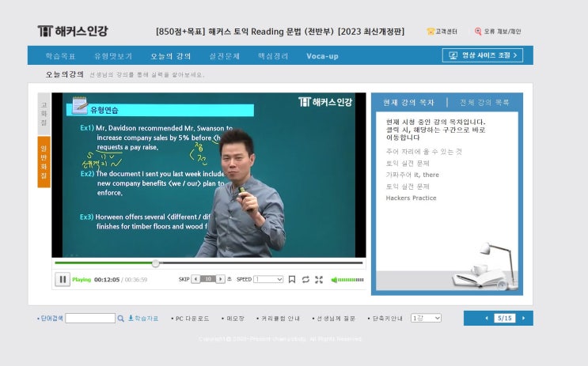Jump to the Hackers Practice section

[411, 198]
